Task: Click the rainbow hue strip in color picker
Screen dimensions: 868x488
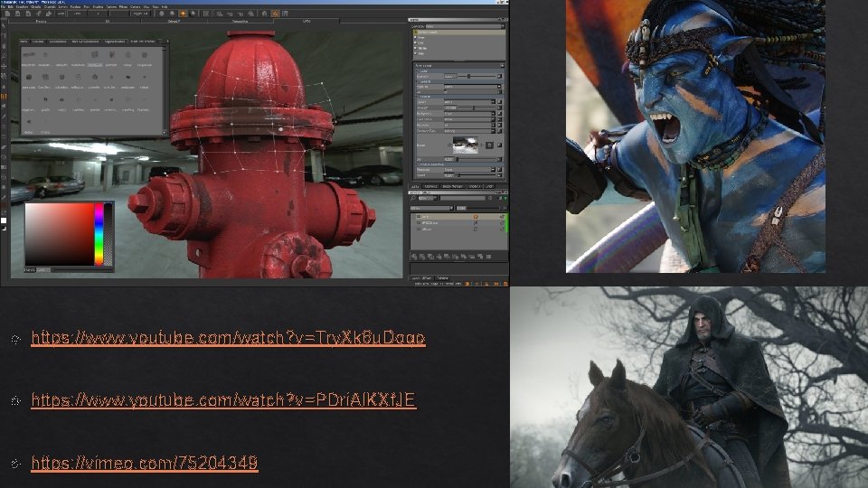Action: click(99, 235)
